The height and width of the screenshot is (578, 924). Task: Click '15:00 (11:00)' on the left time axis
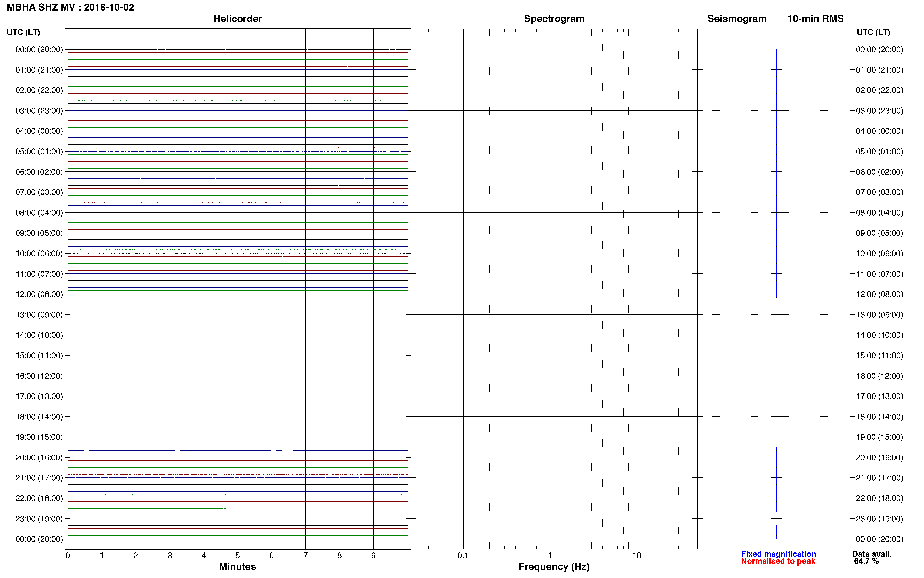tap(39, 355)
